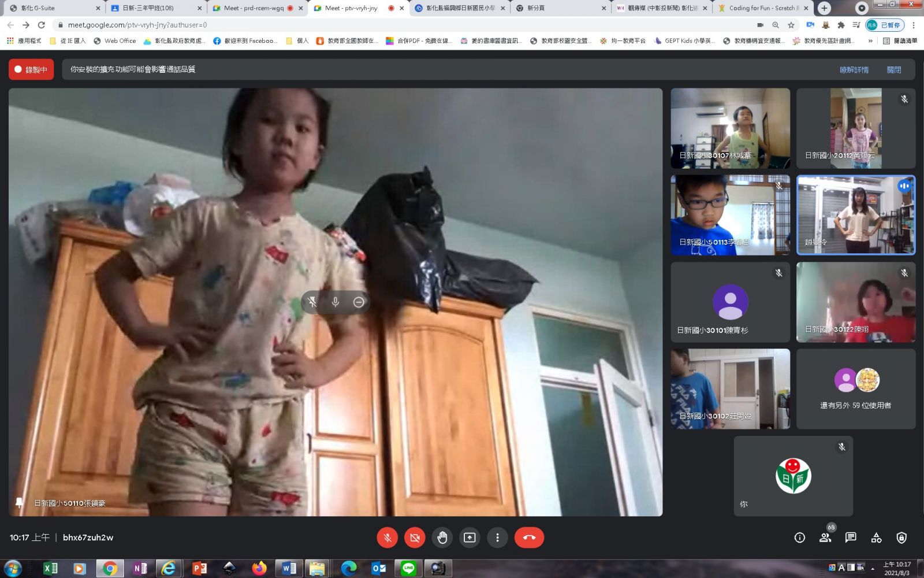Switch to the 日新-三年甲班(108) tab
This screenshot has width=924, height=578.
pyautogui.click(x=155, y=8)
